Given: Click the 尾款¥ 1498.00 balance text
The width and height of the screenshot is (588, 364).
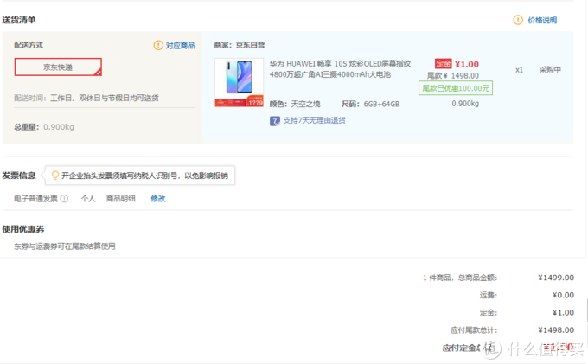Looking at the screenshot, I should [453, 76].
